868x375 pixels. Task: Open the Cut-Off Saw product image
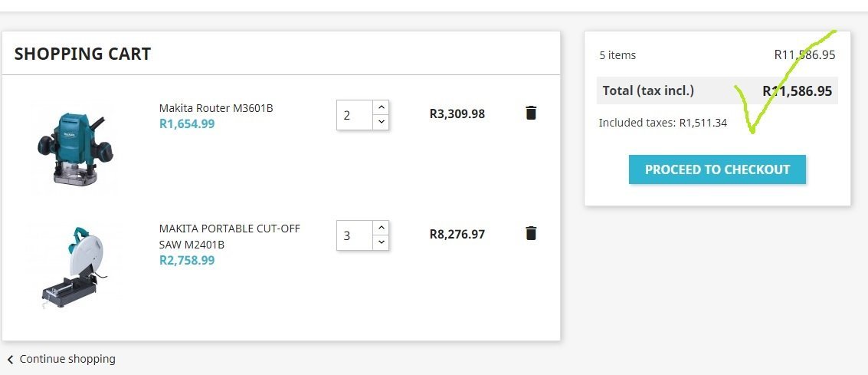(x=74, y=268)
